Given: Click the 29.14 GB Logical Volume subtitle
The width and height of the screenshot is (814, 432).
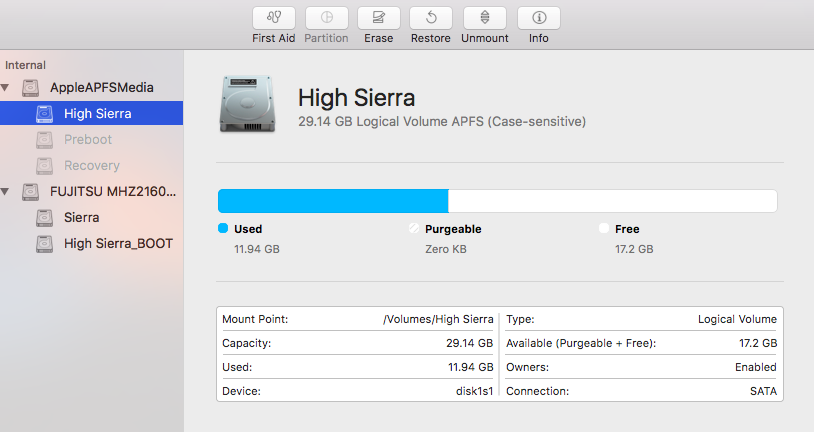Looking at the screenshot, I should click(x=442, y=122).
